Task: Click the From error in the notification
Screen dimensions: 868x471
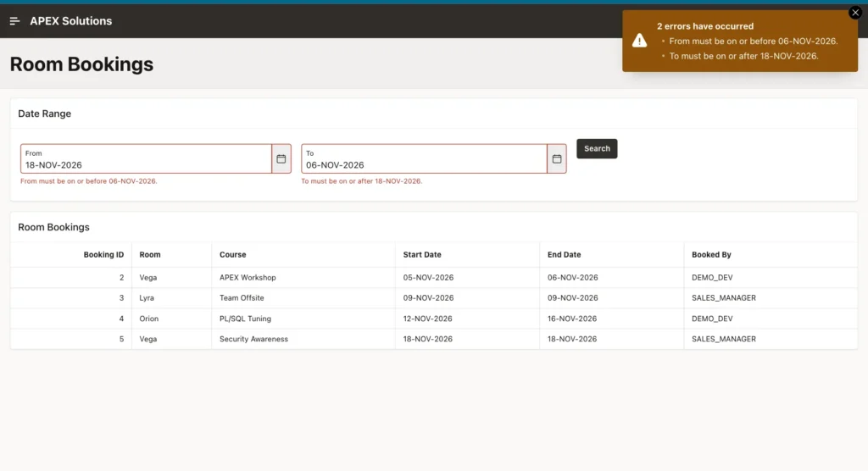Action: (x=753, y=41)
